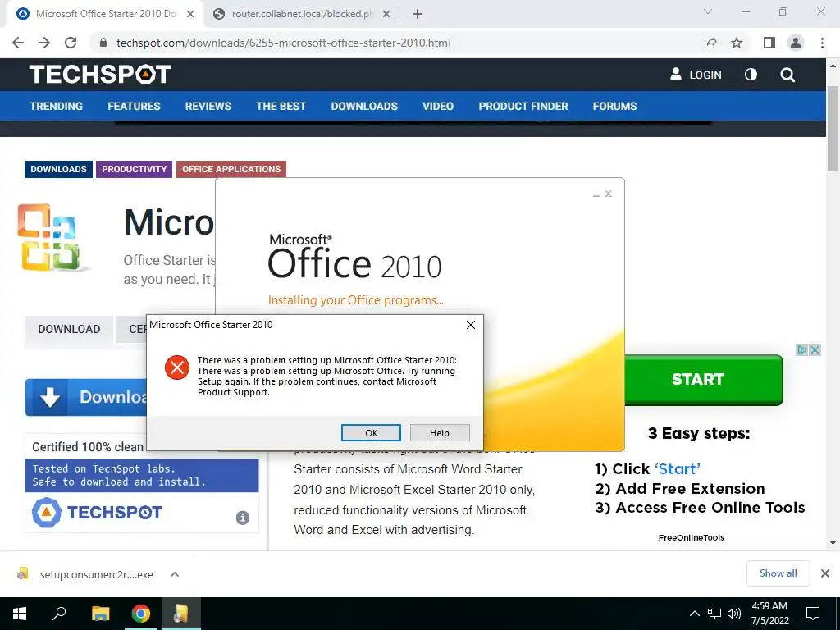The height and width of the screenshot is (630, 840).
Task: Click the AdChoices triangle icon
Action: (802, 349)
